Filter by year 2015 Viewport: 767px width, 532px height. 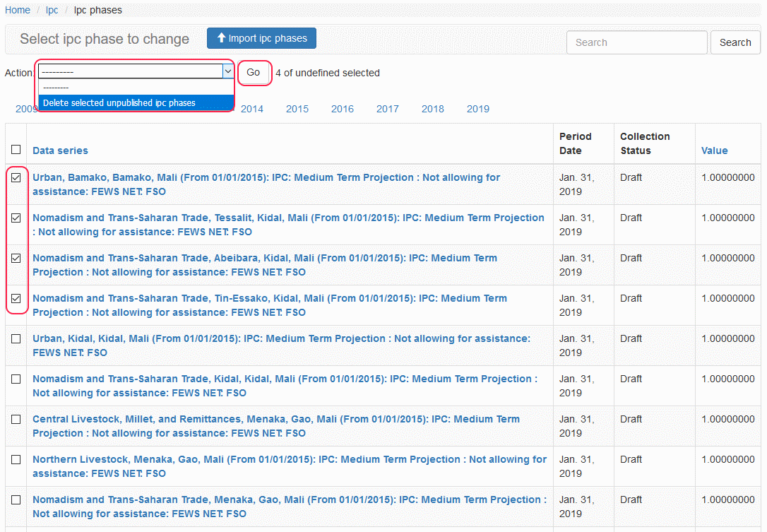(x=297, y=109)
